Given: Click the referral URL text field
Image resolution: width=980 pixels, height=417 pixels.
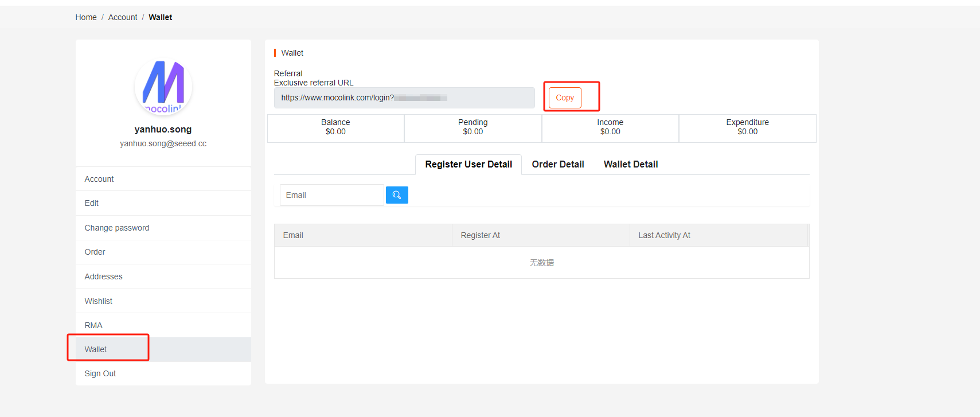Looking at the screenshot, I should [404, 98].
